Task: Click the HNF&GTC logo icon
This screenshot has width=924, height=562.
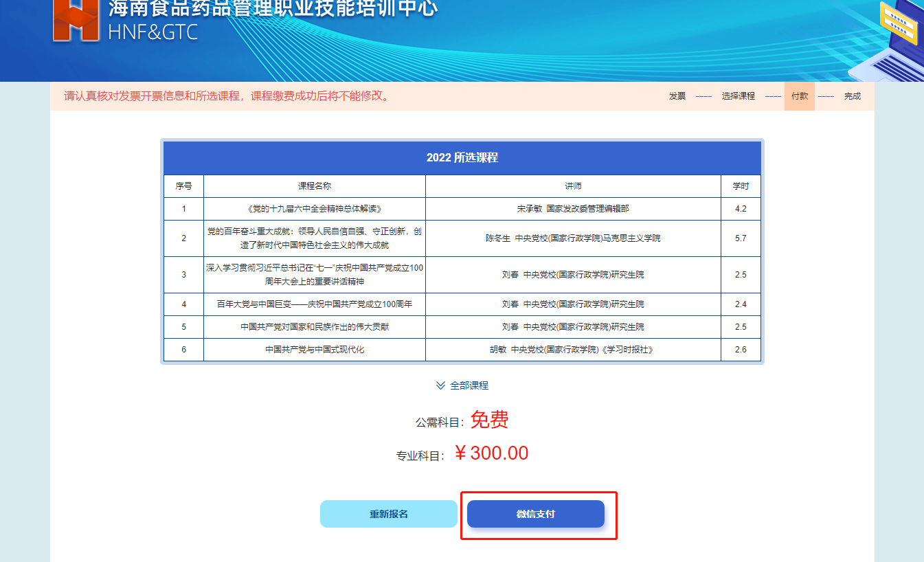Action: (76, 21)
